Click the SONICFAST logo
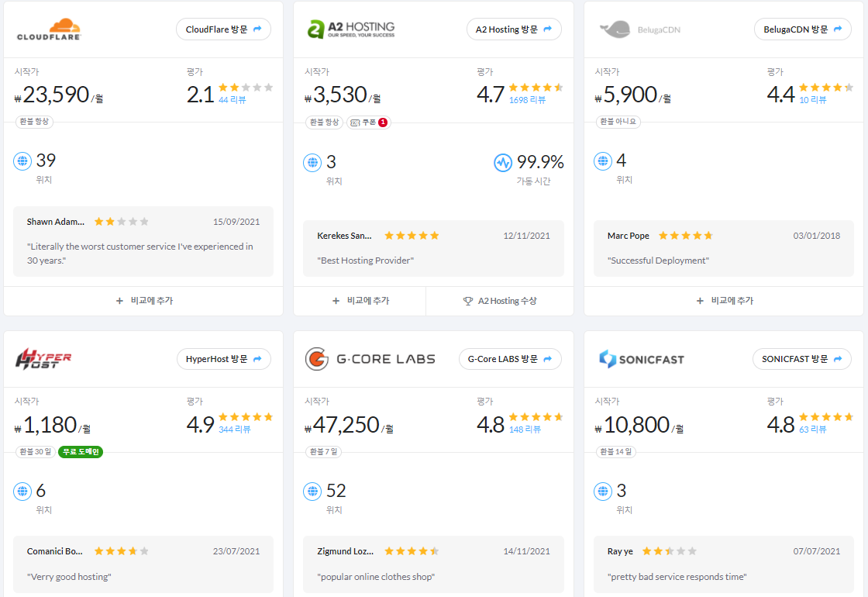This screenshot has height=597, width=868. pos(642,359)
